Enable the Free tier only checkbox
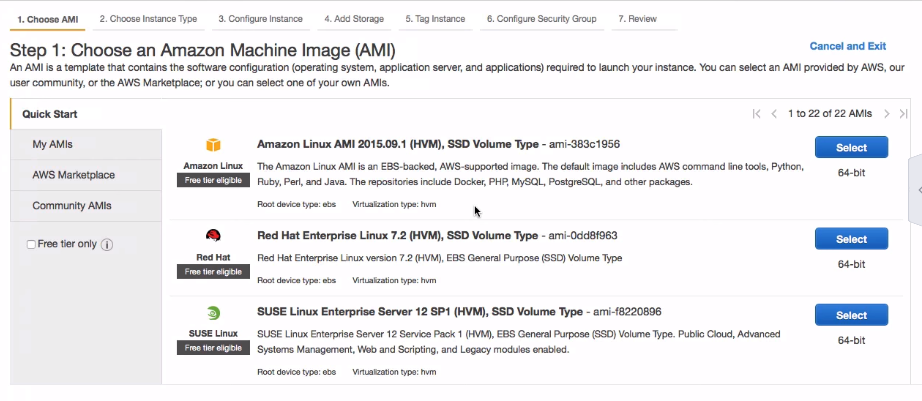 pyautogui.click(x=31, y=244)
